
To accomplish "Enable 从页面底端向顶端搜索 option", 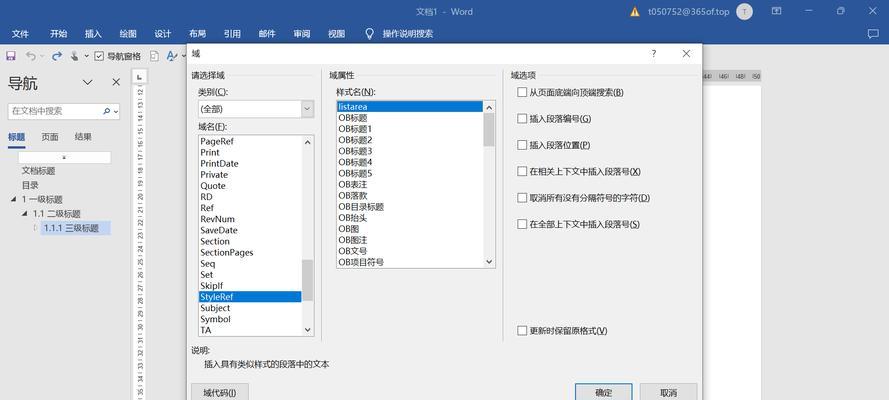I will coord(522,92).
